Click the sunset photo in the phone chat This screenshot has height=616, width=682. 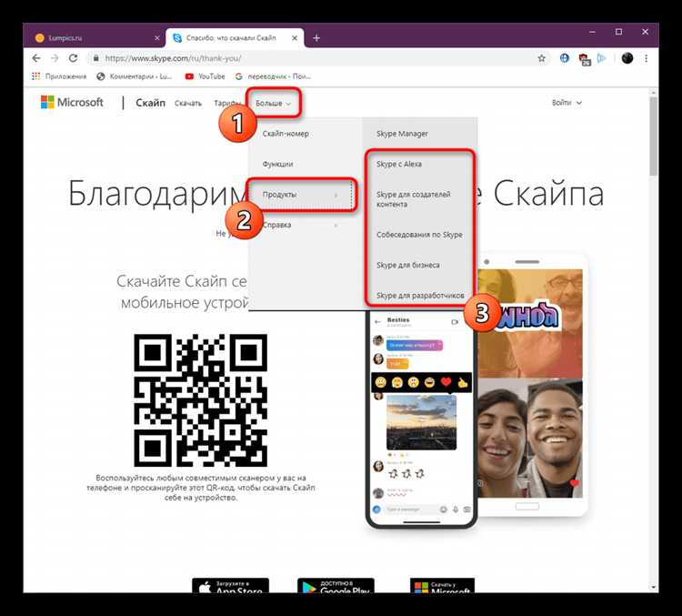(x=421, y=422)
